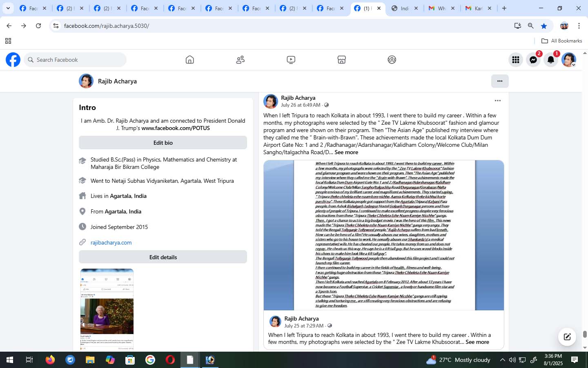Image resolution: width=588 pixels, height=368 pixels.
Task: Open the All Bookmarks folder
Action: pos(561,41)
